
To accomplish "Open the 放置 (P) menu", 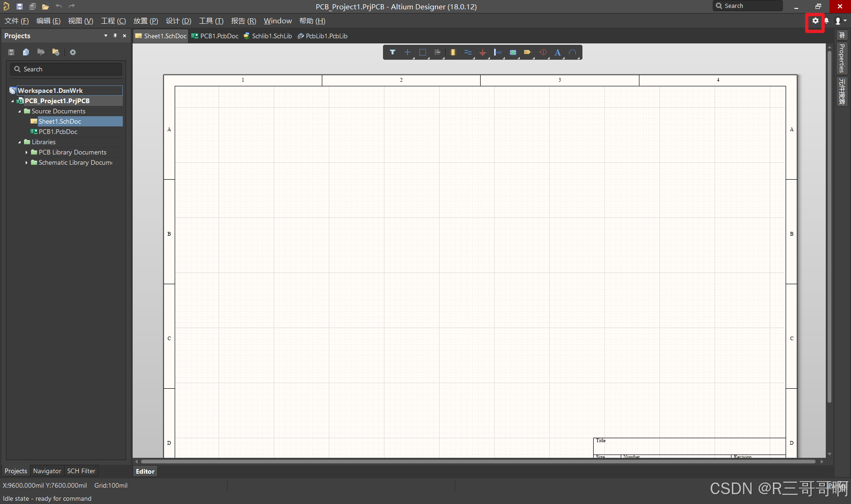I will (x=146, y=21).
